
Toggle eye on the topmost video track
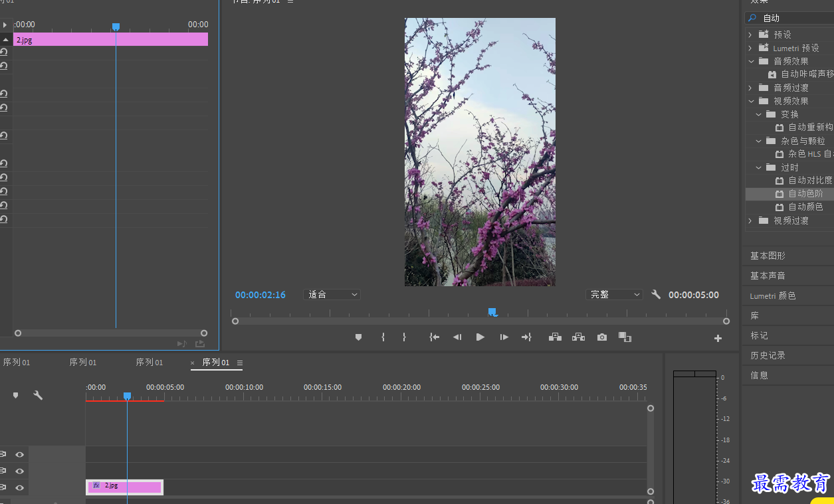coord(20,454)
